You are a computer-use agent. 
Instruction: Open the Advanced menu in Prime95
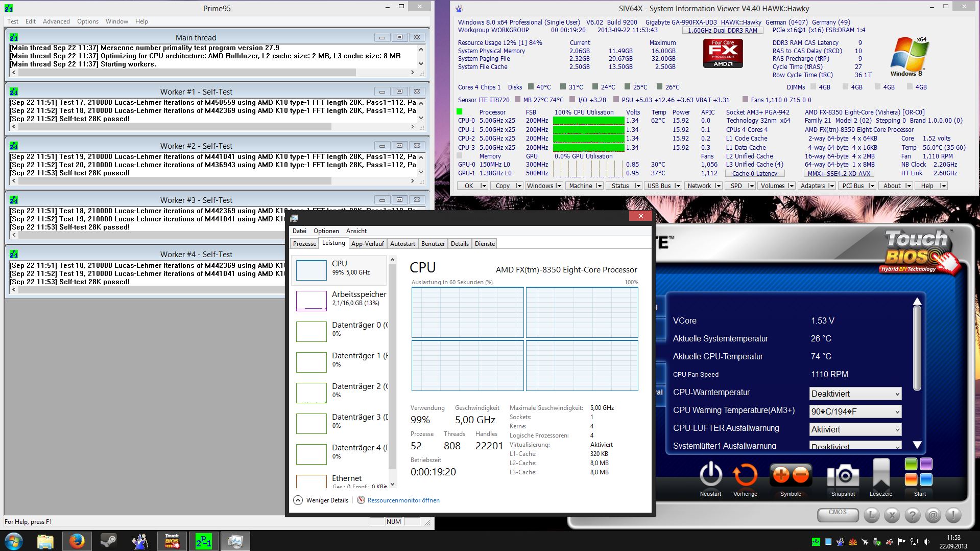pos(56,21)
